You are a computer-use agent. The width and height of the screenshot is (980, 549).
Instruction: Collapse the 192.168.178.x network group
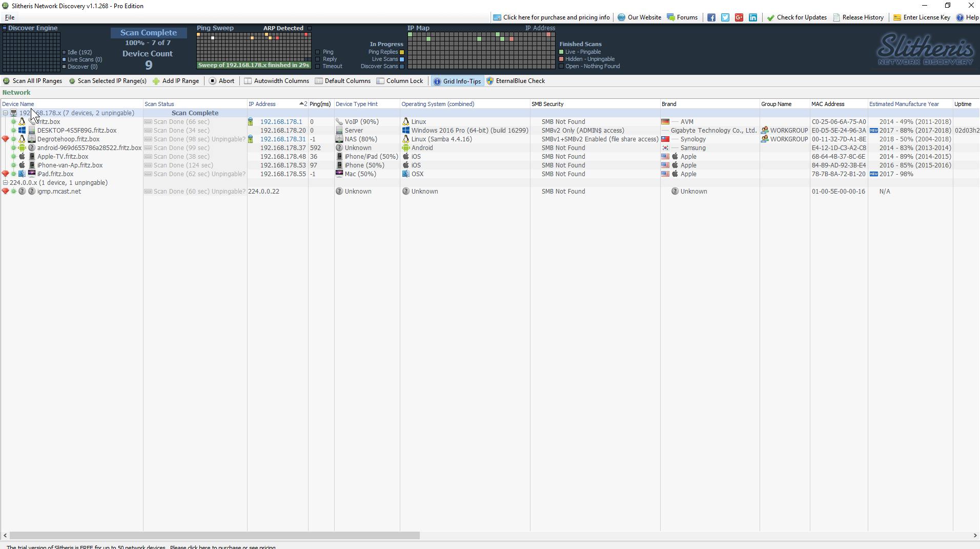point(5,113)
